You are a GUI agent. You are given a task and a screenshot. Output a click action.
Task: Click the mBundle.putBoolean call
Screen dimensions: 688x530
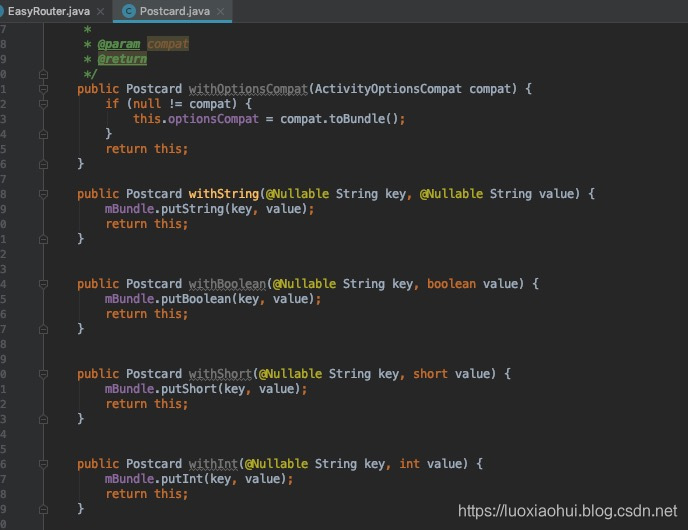210,299
